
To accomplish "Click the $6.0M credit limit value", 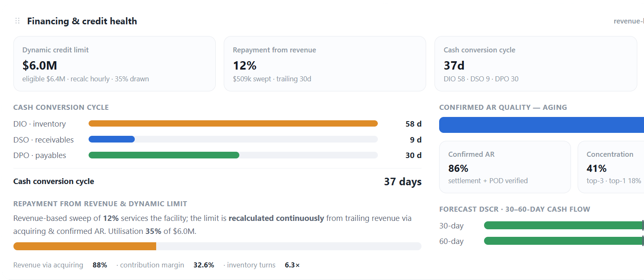I will pos(39,65).
